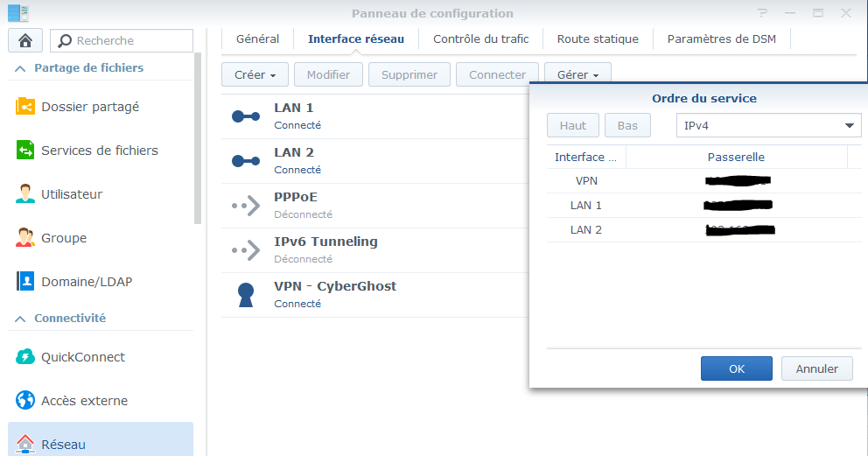Open the Utilisateur section
Screen dimensions: 868x456
click(x=71, y=194)
